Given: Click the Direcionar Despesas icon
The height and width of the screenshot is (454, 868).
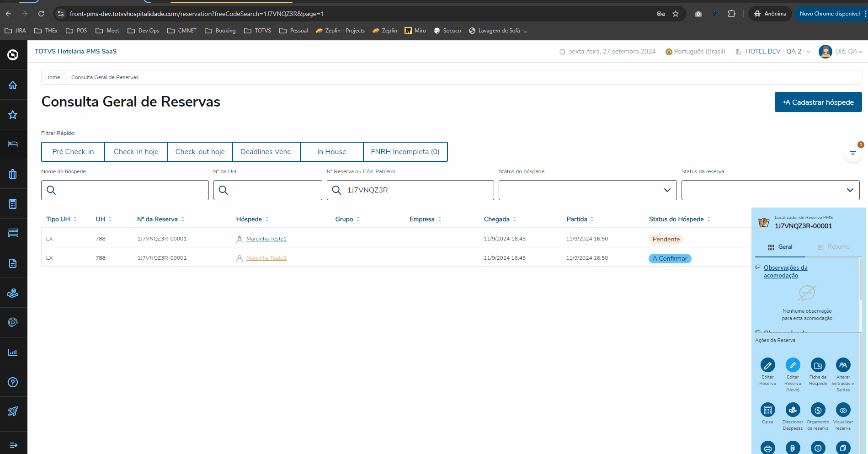Looking at the screenshot, I should 793,410.
